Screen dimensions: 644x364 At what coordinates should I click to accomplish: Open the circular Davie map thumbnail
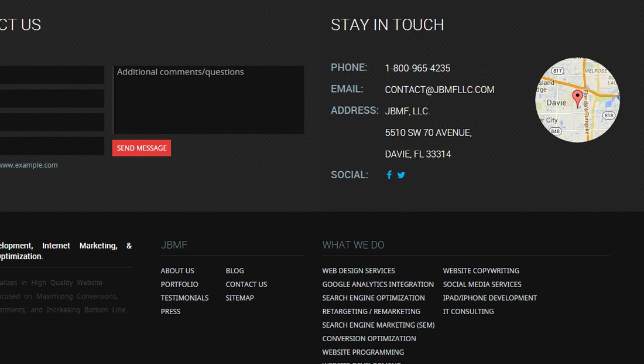coord(577,100)
